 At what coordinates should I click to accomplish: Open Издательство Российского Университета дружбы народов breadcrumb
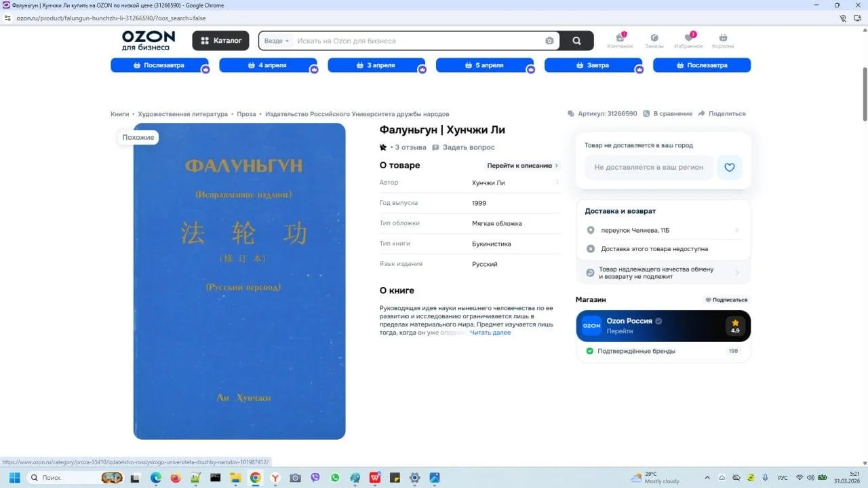pyautogui.click(x=357, y=114)
